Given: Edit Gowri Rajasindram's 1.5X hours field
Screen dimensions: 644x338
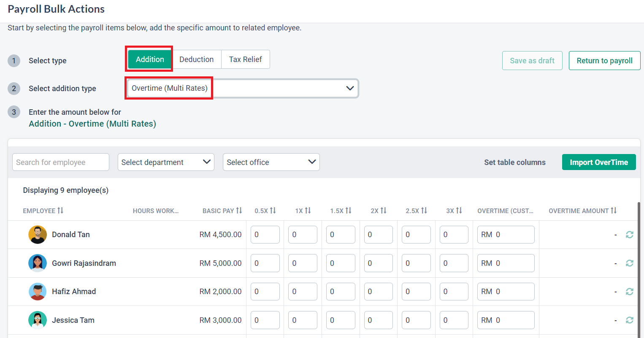Looking at the screenshot, I should point(341,263).
